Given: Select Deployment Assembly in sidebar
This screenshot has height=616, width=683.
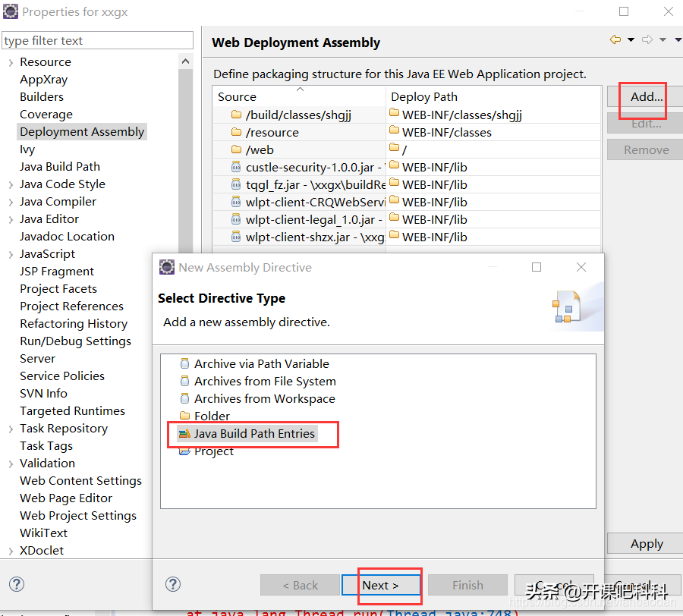Looking at the screenshot, I should point(82,132).
